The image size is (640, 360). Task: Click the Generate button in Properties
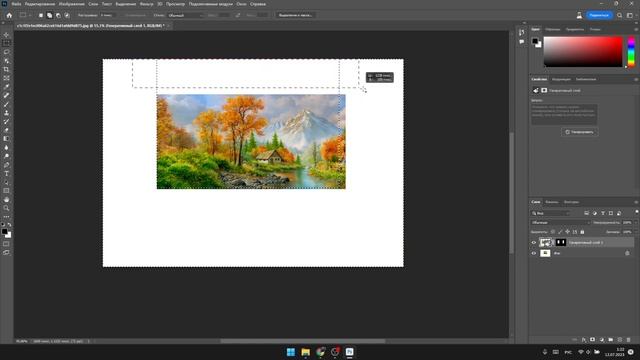[x=580, y=132]
